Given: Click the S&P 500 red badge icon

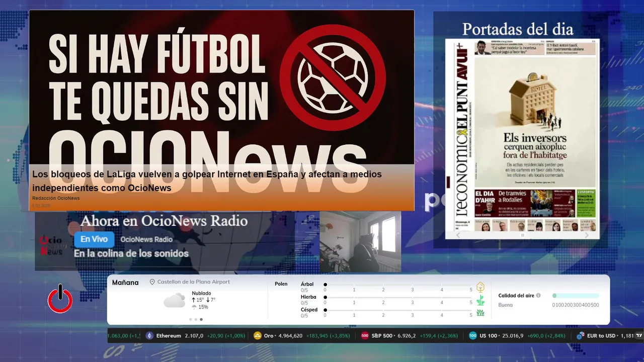Looking at the screenshot, I should [x=365, y=336].
